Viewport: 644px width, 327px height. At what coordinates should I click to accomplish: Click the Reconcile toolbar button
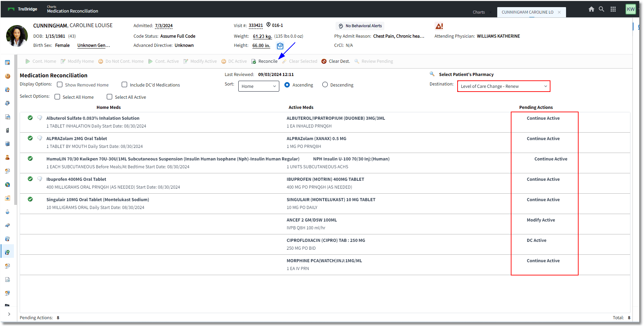point(264,61)
